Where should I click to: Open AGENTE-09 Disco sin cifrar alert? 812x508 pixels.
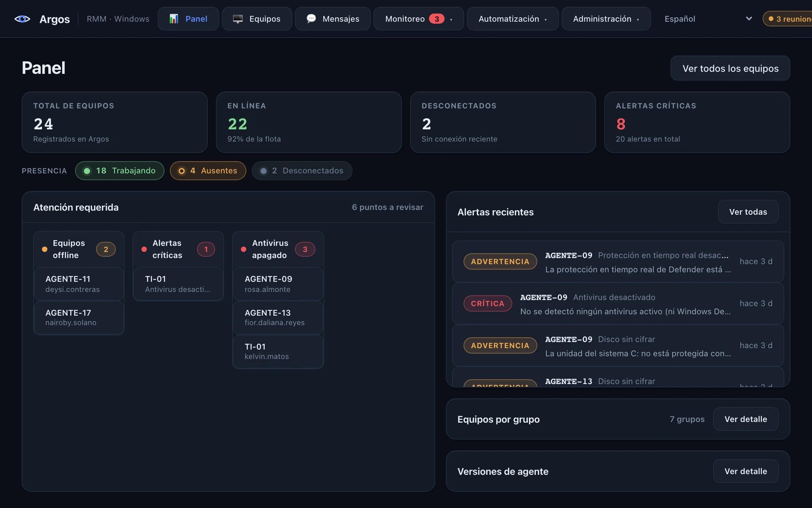pyautogui.click(x=618, y=345)
